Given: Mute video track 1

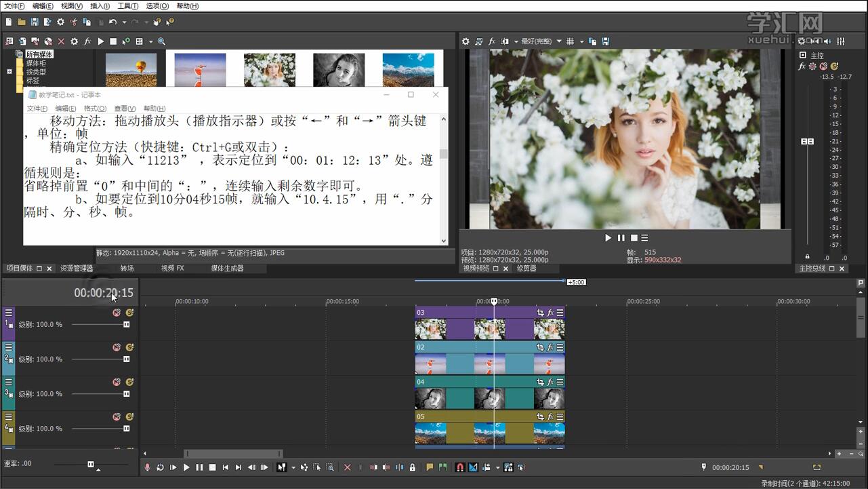Looking at the screenshot, I should click(117, 313).
